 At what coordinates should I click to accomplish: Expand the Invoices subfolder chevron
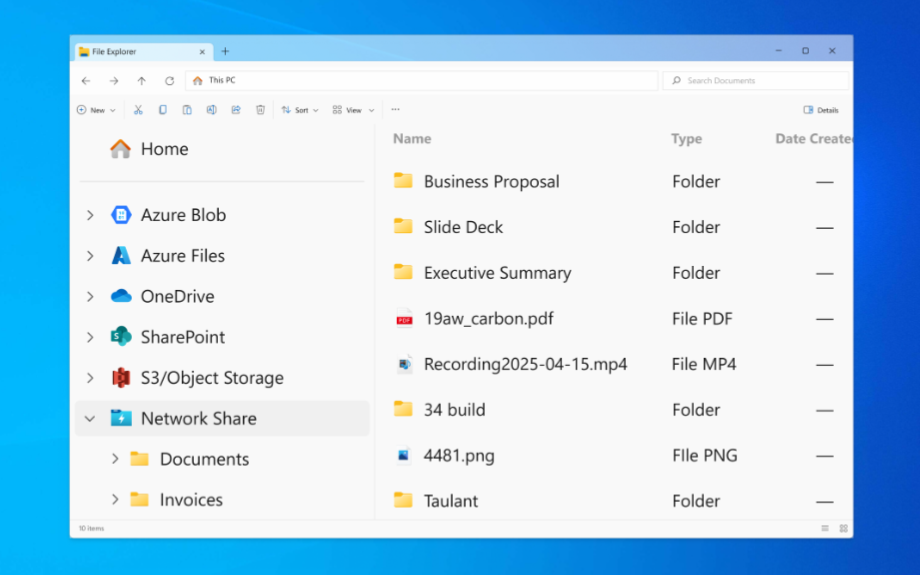click(x=115, y=499)
